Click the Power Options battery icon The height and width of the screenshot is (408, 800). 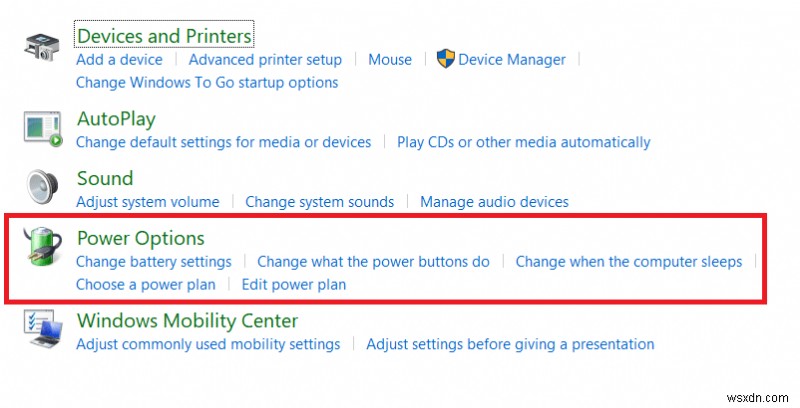tap(43, 250)
